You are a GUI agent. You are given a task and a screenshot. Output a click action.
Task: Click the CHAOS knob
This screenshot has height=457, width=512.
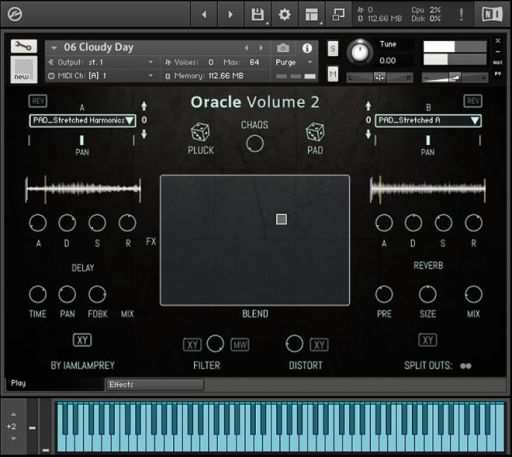tap(255, 144)
